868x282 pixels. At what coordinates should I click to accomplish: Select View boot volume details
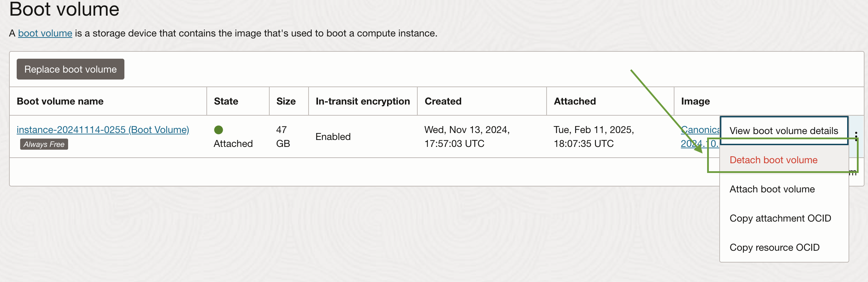tap(784, 131)
